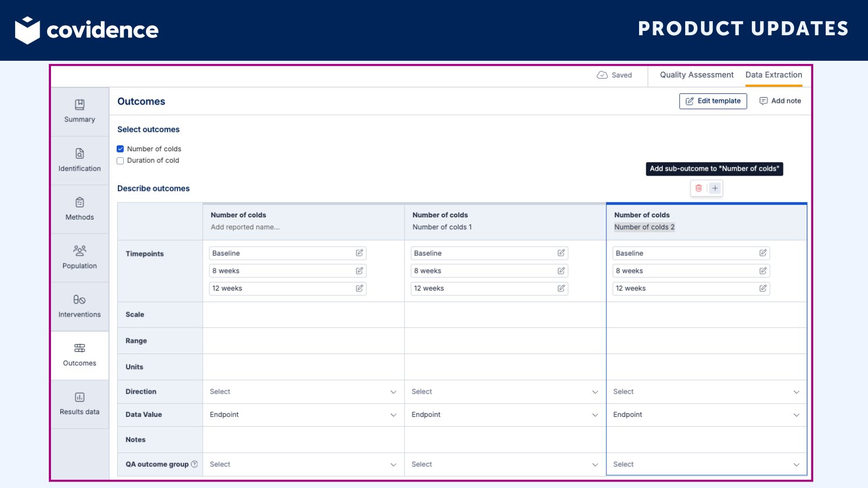
Task: Open Direction dropdown for Number of colds 2
Action: click(x=706, y=391)
